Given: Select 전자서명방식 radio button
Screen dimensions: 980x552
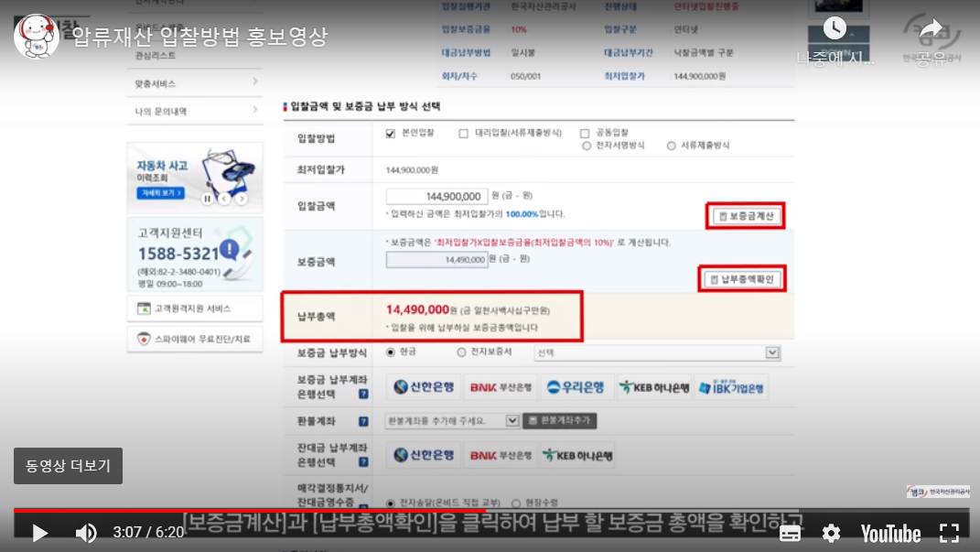Looking at the screenshot, I should click(x=587, y=146).
